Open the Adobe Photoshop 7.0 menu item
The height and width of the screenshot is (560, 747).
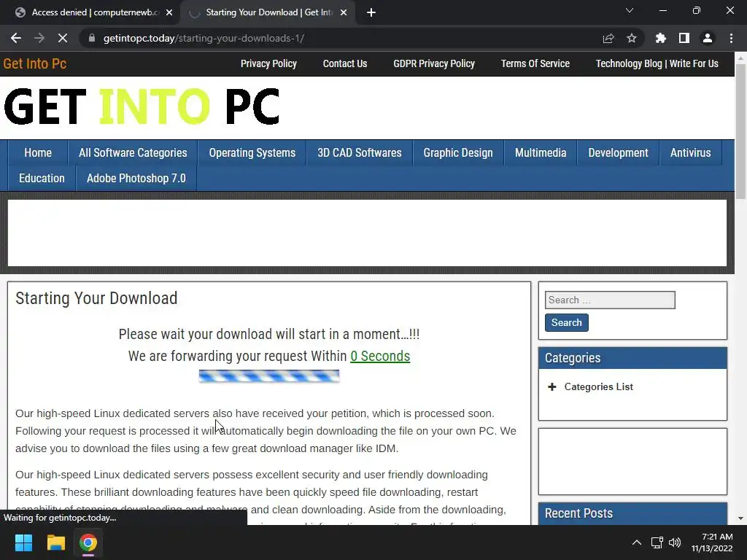point(136,178)
